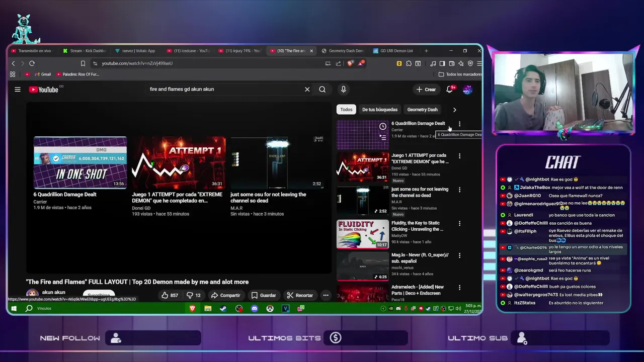The height and width of the screenshot is (362, 644).
Task: Open Steam from the taskbar
Action: pyautogui.click(x=223, y=308)
